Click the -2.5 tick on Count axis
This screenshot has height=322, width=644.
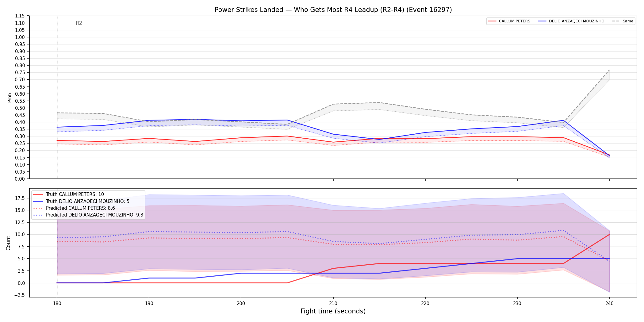tap(19, 295)
